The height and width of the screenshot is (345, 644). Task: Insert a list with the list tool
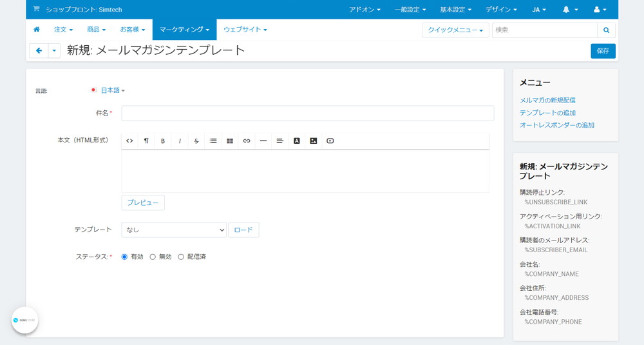click(213, 141)
